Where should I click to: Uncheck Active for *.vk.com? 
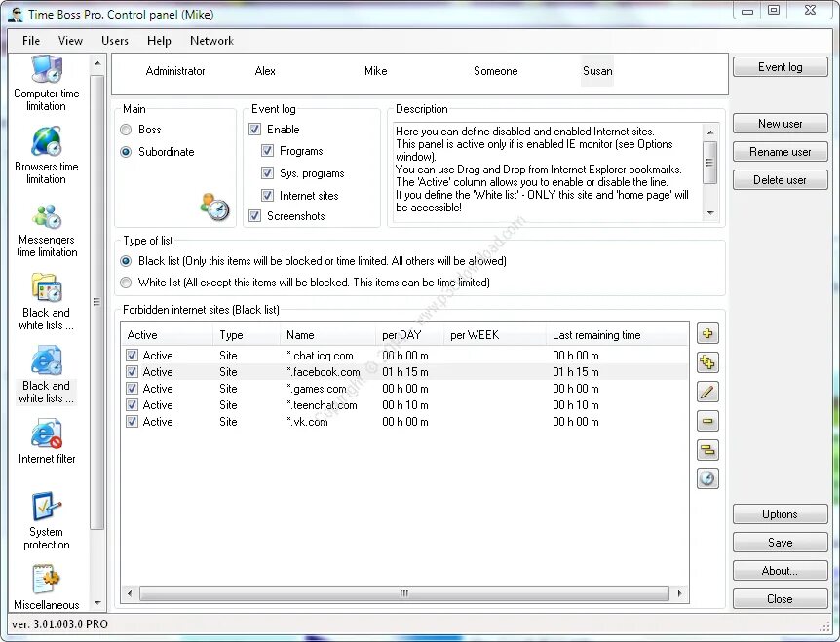click(132, 422)
